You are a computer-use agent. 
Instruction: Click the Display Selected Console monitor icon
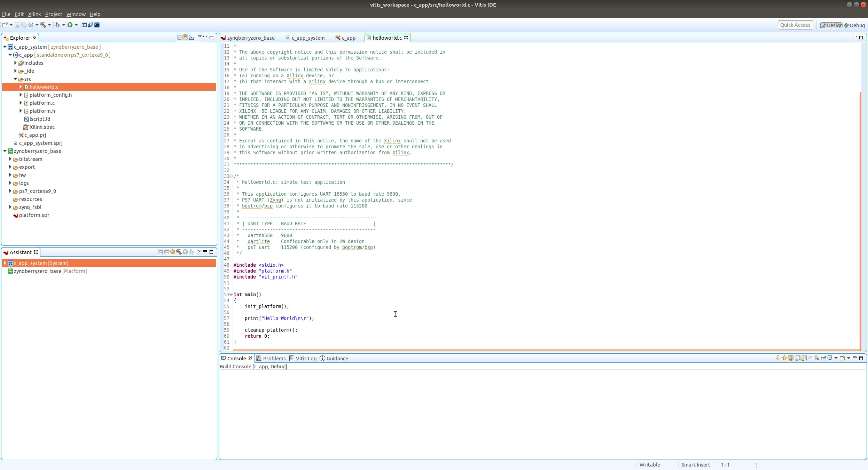pos(830,358)
